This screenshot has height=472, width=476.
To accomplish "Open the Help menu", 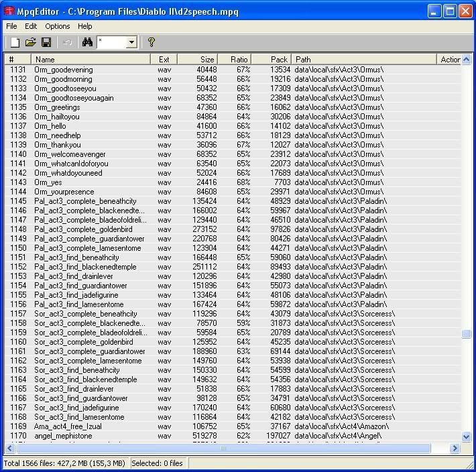I will pyautogui.click(x=84, y=26).
